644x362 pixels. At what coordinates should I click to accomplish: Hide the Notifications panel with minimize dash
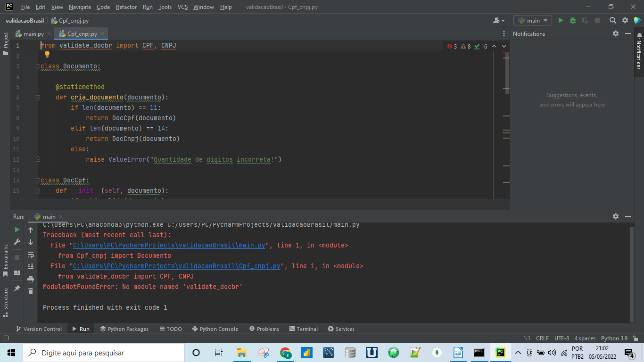[627, 33]
